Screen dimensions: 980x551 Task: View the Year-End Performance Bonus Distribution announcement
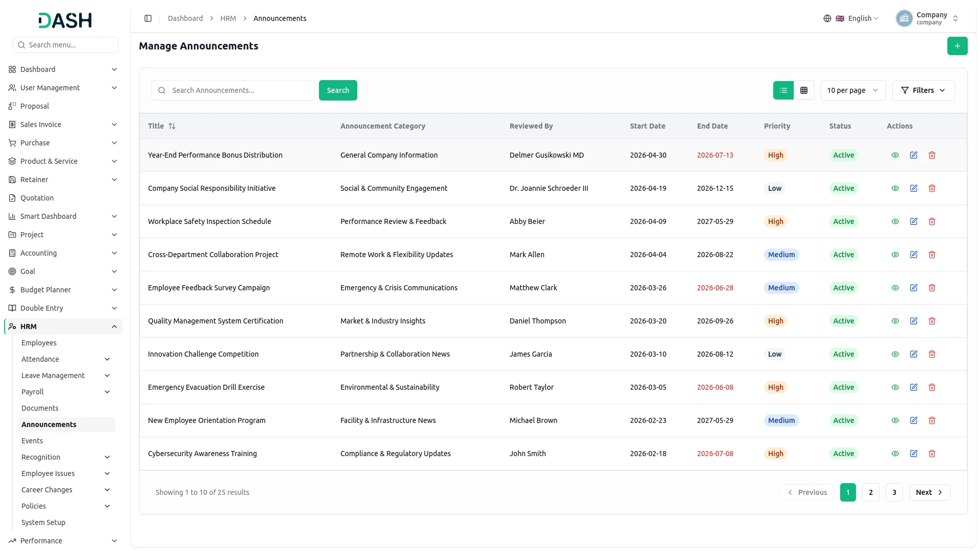point(895,155)
